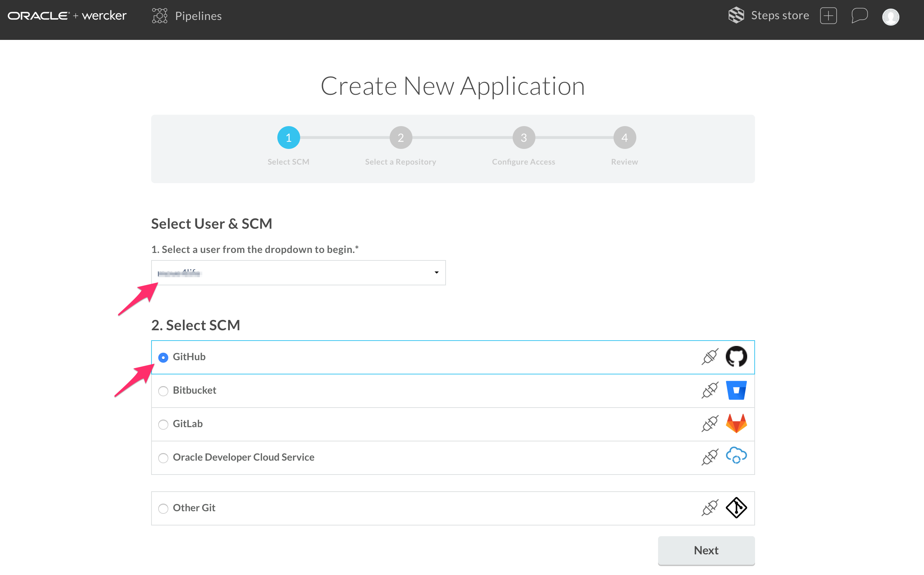This screenshot has height=575, width=924.
Task: Click the plus create-new icon
Action: pyautogui.click(x=828, y=16)
